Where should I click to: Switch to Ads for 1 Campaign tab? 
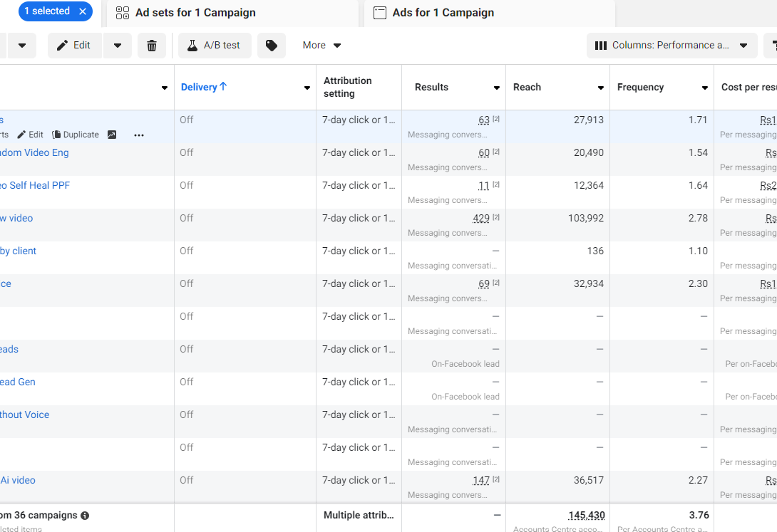443,13
